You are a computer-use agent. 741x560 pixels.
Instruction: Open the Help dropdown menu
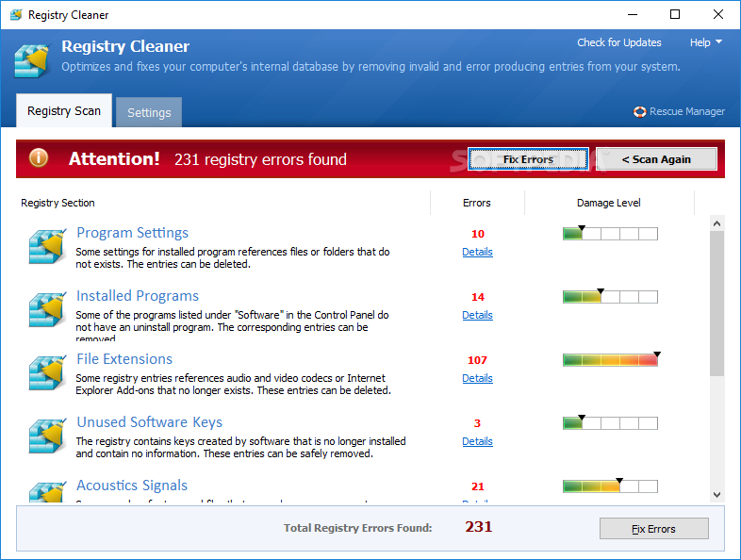tap(705, 42)
